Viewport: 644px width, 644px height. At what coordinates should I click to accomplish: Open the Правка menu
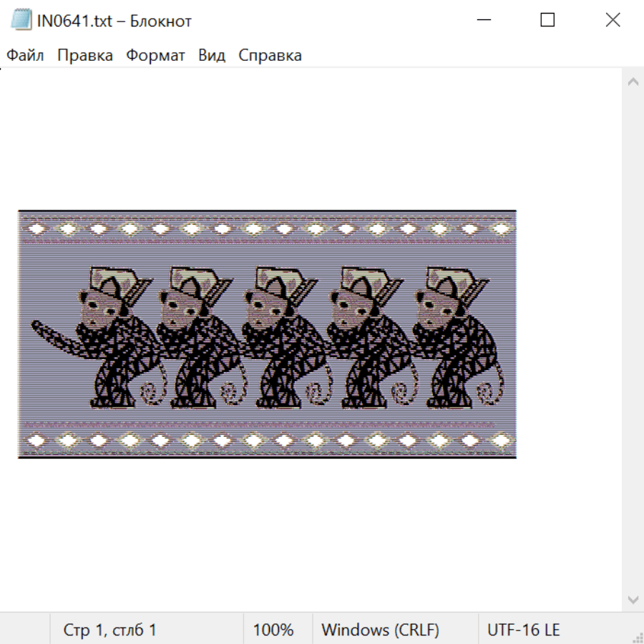(x=85, y=56)
